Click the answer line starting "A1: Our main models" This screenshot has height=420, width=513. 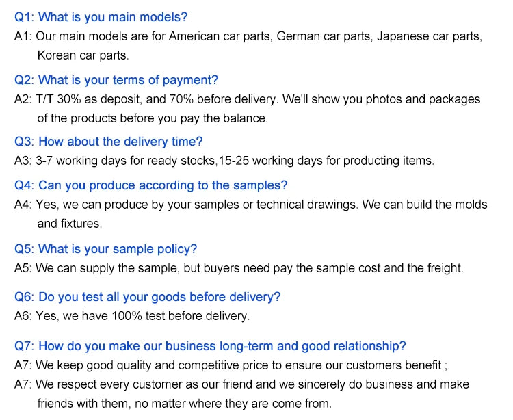(x=248, y=36)
